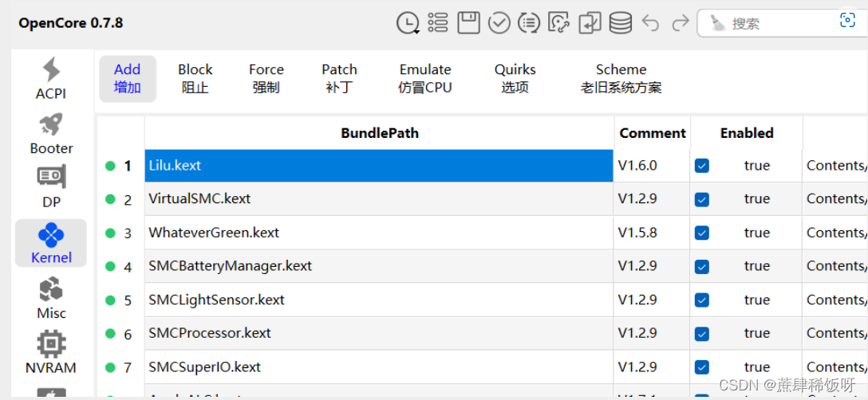Open the list view toolbar icon
868x400 pixels.
[x=438, y=22]
